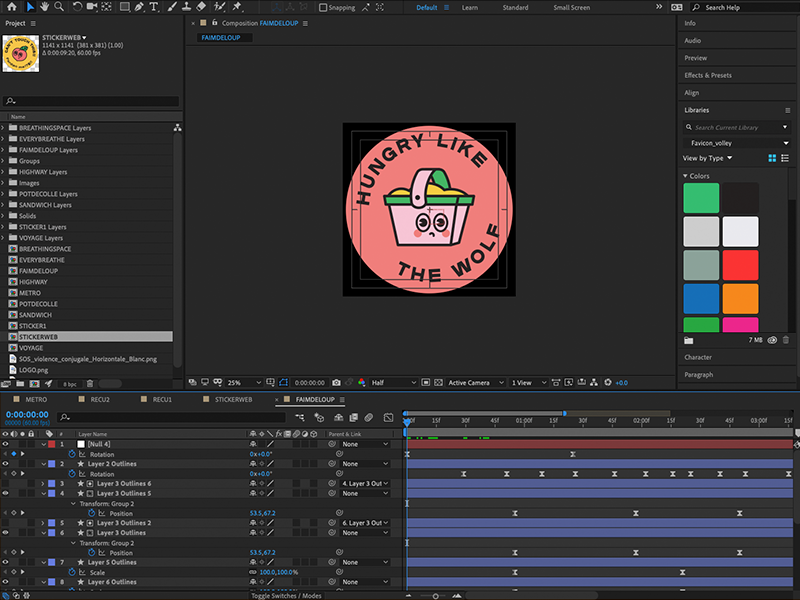The width and height of the screenshot is (800, 600).
Task: Select the Zoom magnifier tool
Action: 59,7
